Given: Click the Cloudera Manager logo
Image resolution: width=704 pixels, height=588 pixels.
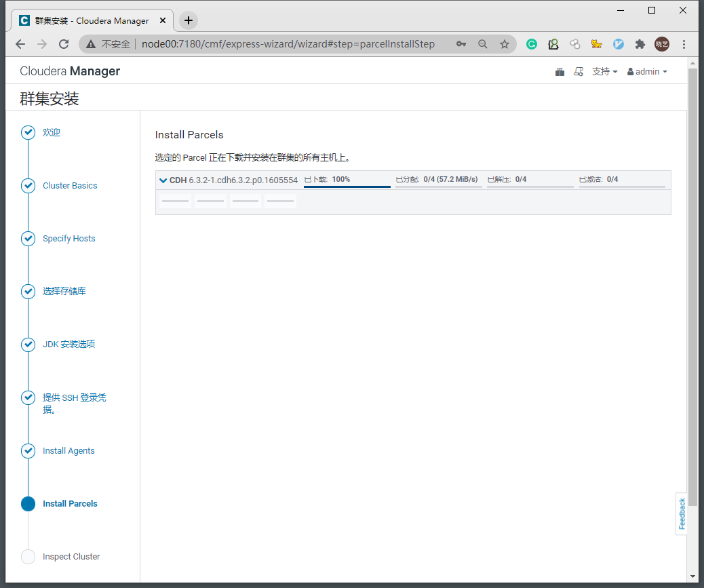Looking at the screenshot, I should pos(70,71).
